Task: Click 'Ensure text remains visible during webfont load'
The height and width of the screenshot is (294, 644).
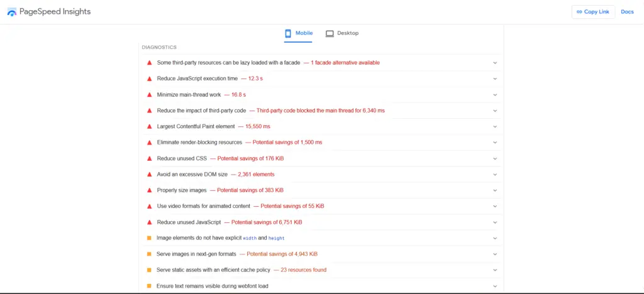Action: (x=213, y=286)
